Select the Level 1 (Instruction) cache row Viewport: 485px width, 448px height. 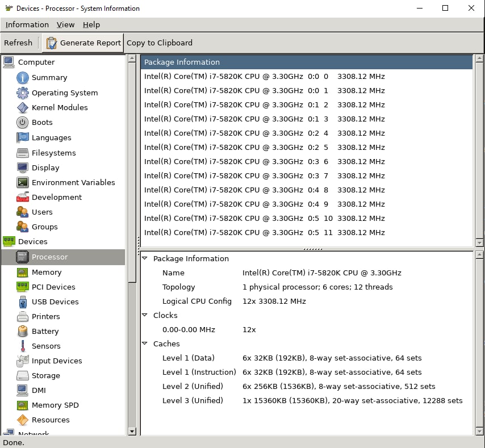(x=307, y=372)
